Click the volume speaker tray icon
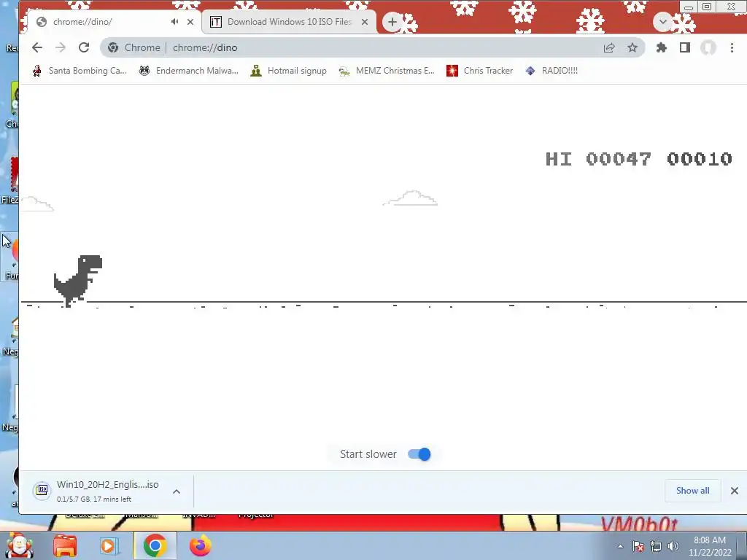The height and width of the screenshot is (560, 747). point(673,546)
